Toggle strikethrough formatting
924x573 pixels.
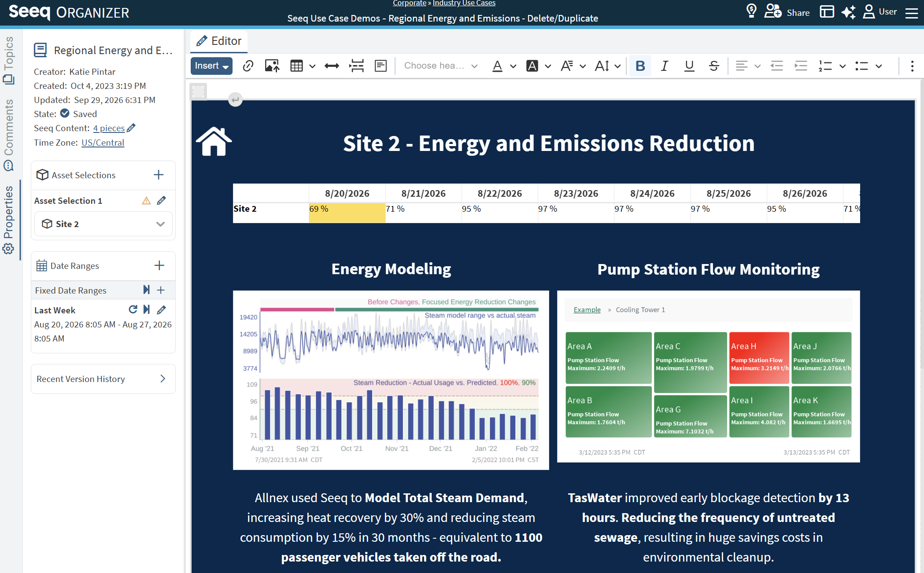click(x=714, y=66)
